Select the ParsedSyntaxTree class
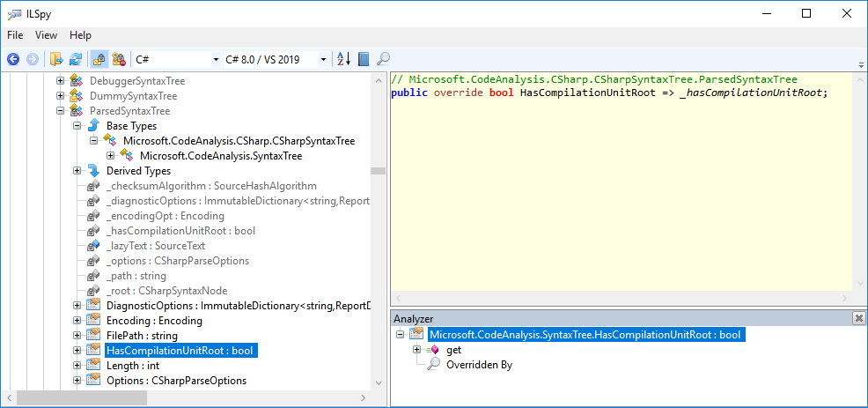The width and height of the screenshot is (868, 408). (x=129, y=111)
